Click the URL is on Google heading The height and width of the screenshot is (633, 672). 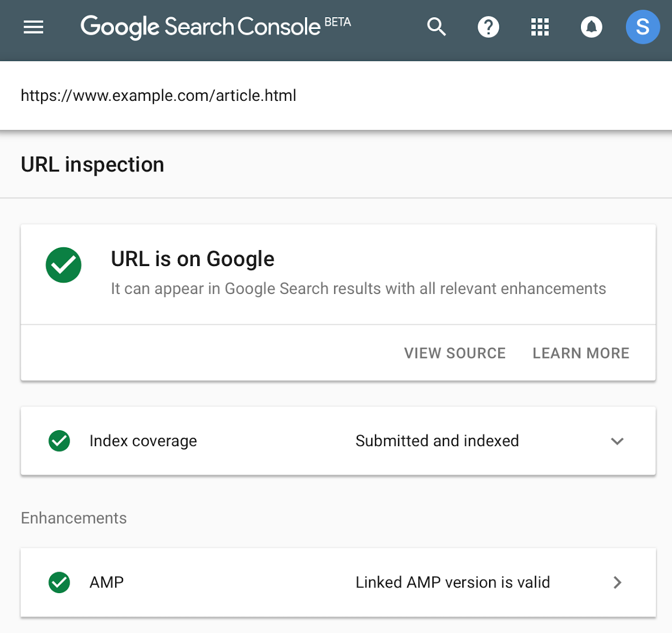(x=193, y=259)
